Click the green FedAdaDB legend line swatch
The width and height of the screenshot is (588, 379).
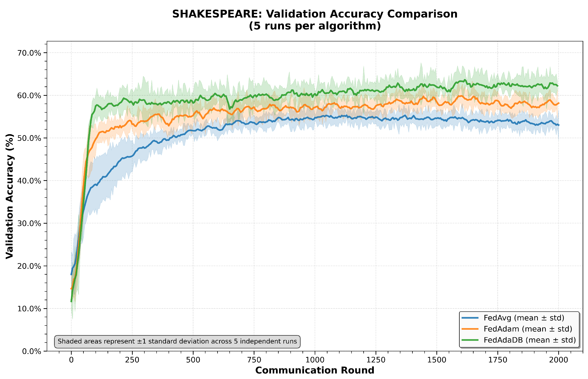470,340
